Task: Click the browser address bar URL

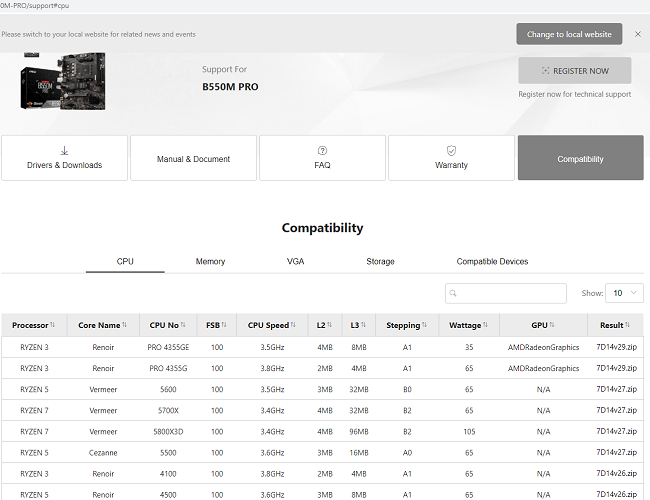Action: click(35, 6)
